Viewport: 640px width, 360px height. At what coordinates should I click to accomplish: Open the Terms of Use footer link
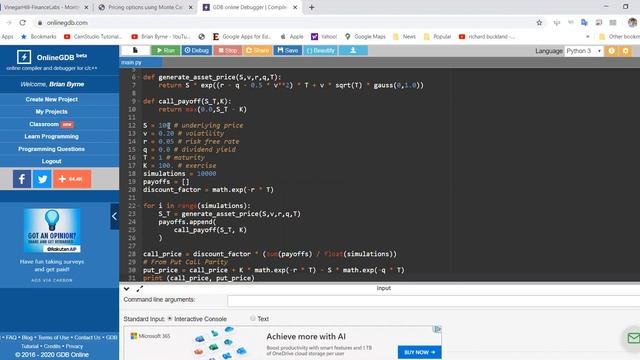[x=53, y=338]
